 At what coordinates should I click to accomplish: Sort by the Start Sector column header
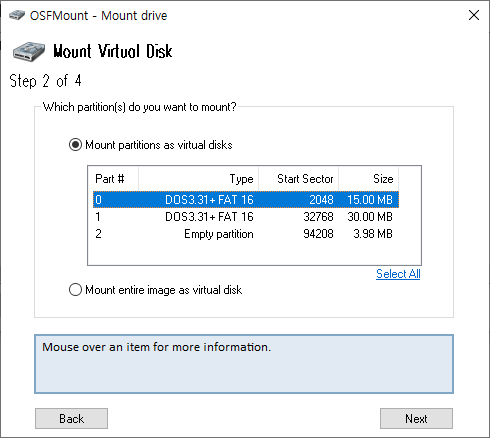coord(299,179)
